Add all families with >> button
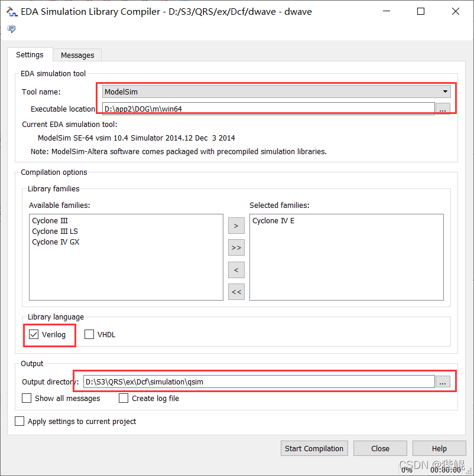474x476 pixels. (236, 247)
